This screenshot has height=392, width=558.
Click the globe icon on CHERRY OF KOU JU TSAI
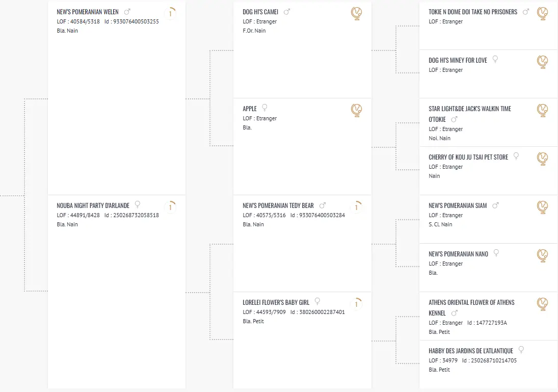[x=542, y=159]
